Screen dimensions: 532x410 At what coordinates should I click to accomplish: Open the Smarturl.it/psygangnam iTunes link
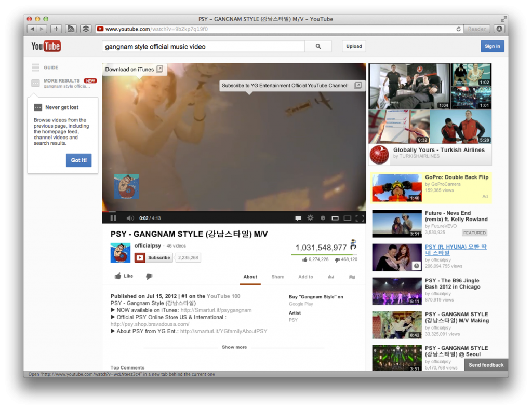pyautogui.click(x=216, y=310)
